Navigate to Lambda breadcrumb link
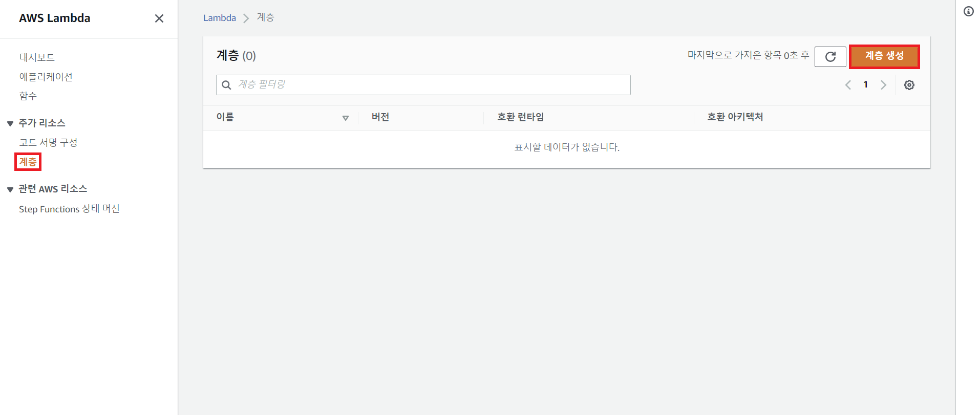The height and width of the screenshot is (415, 980). pos(220,18)
